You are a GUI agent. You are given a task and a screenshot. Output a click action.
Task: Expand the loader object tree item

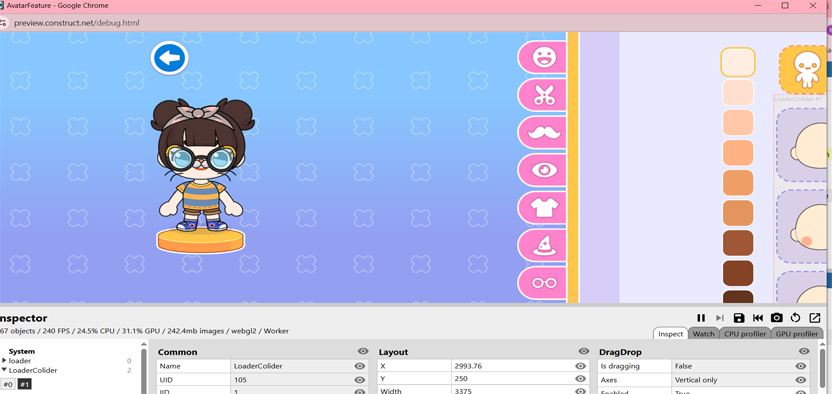4,361
